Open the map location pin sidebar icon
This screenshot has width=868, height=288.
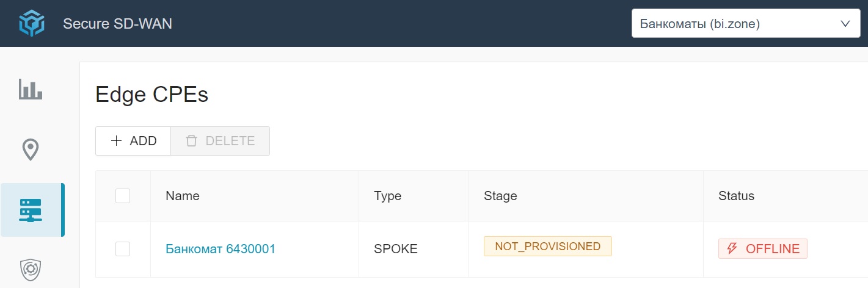pos(31,149)
